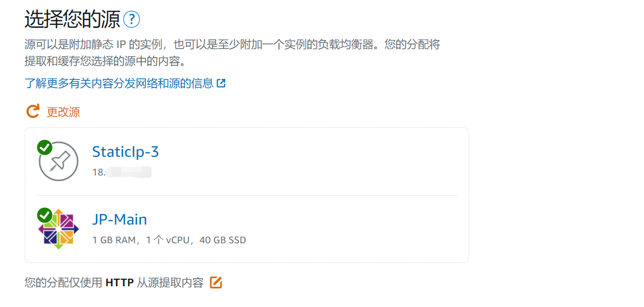Click the external link icon
Image resolution: width=644 pixels, height=307 pixels.
[x=221, y=83]
